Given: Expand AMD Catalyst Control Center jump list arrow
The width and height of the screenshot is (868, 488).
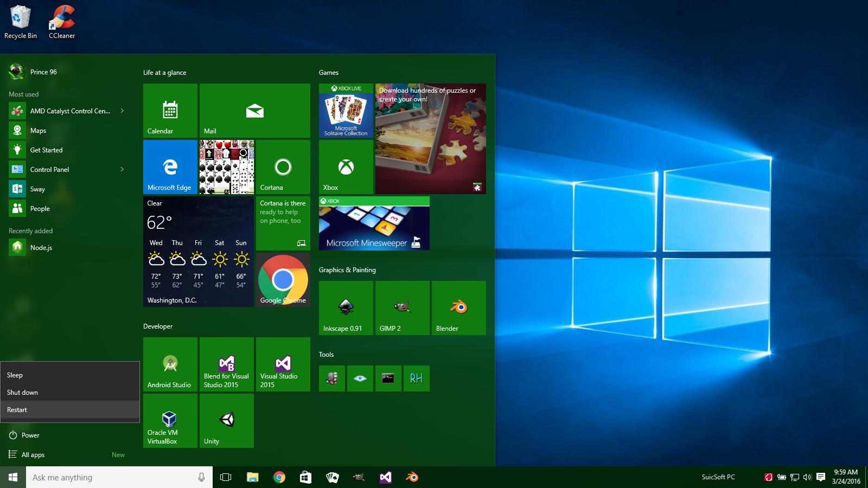Looking at the screenshot, I should point(122,111).
